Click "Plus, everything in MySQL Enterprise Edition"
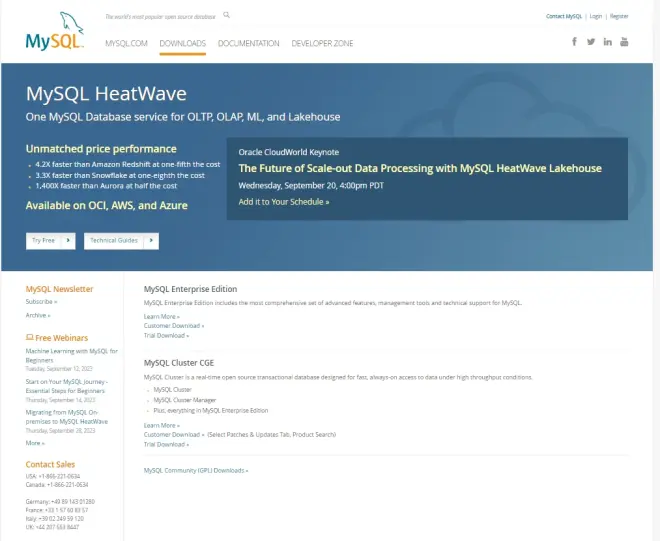660x541 pixels. [x=210, y=410]
